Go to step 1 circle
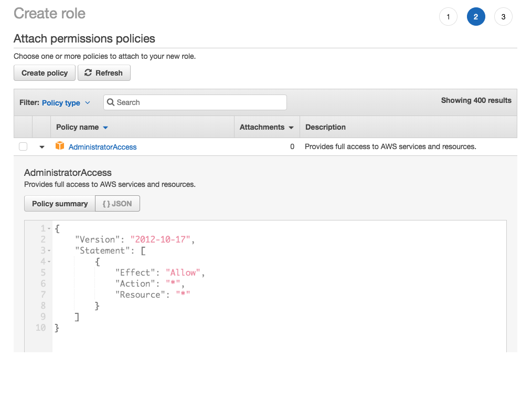532x399 pixels. tap(448, 17)
